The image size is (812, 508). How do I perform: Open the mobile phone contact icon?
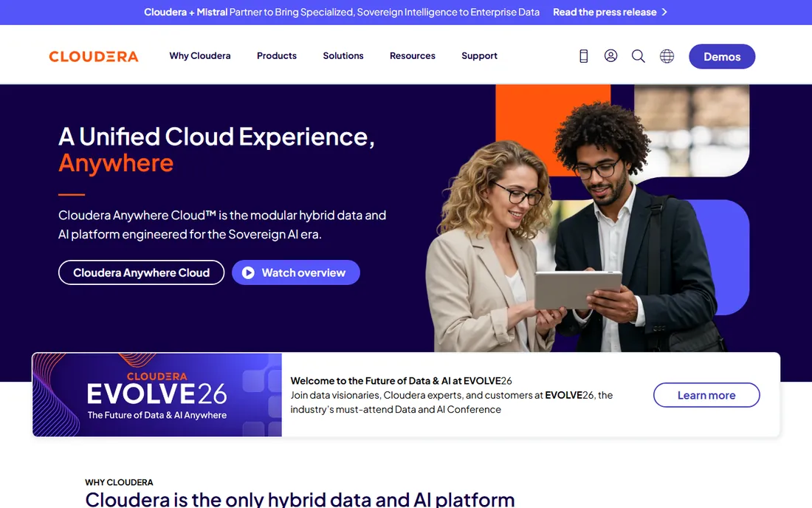584,56
